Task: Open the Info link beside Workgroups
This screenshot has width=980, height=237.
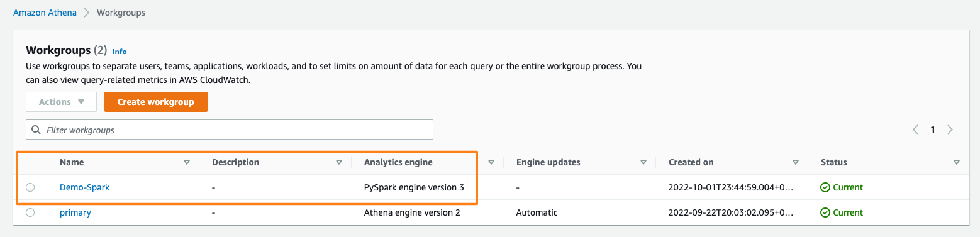Action: 120,52
